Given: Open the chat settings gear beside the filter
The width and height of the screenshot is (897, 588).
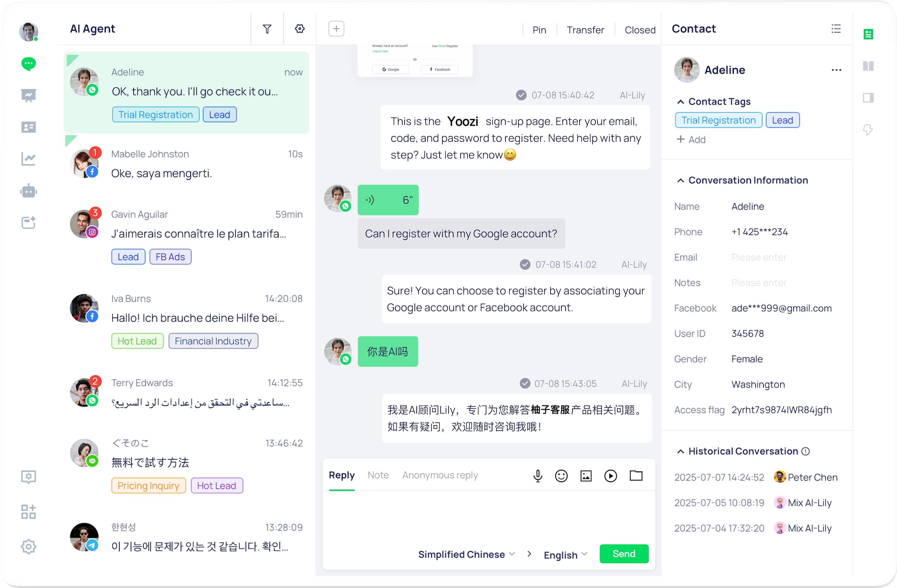Looking at the screenshot, I should coord(299,29).
